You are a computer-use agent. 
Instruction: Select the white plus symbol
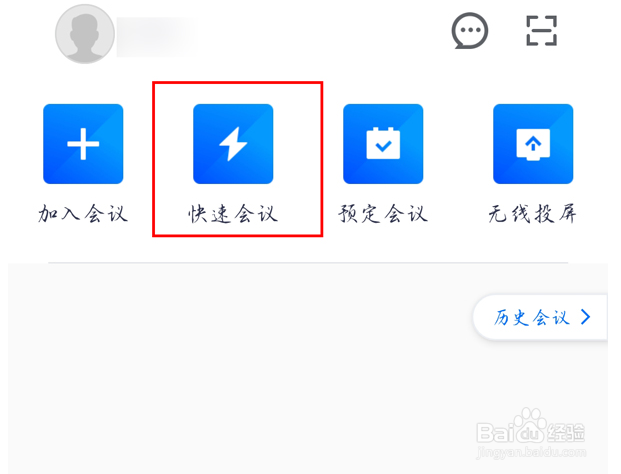(x=83, y=144)
